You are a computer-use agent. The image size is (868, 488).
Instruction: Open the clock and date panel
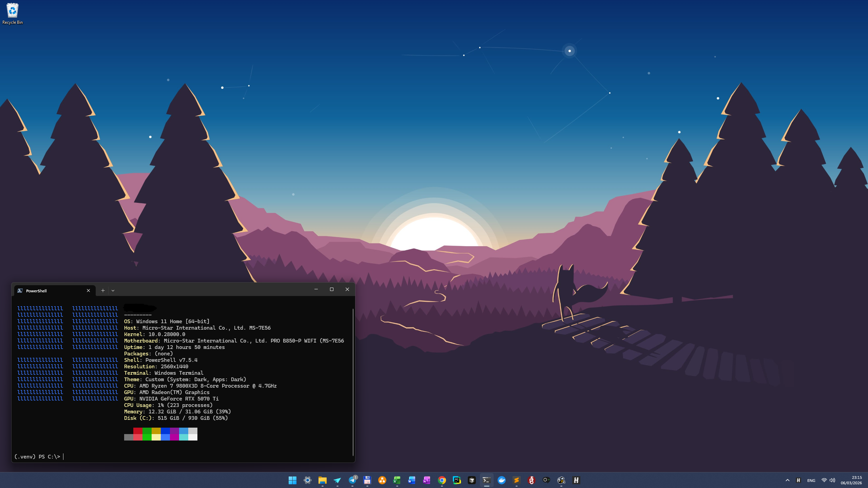(851, 480)
